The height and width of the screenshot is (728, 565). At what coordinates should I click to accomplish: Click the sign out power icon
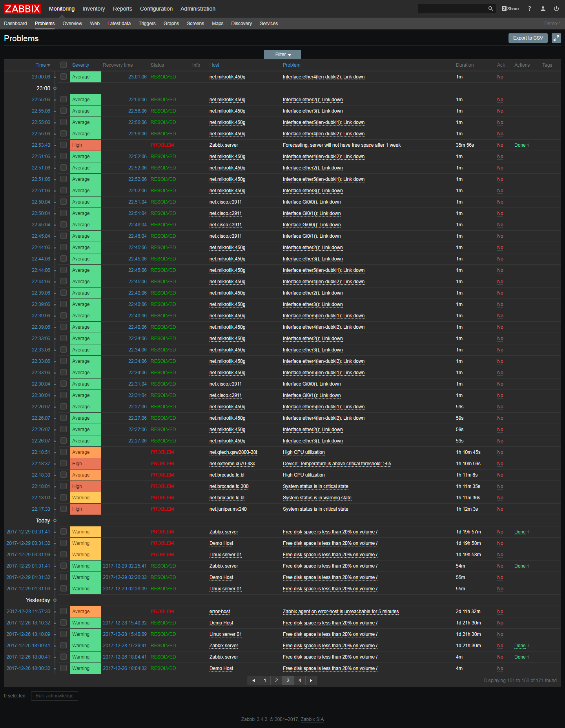[x=556, y=9]
